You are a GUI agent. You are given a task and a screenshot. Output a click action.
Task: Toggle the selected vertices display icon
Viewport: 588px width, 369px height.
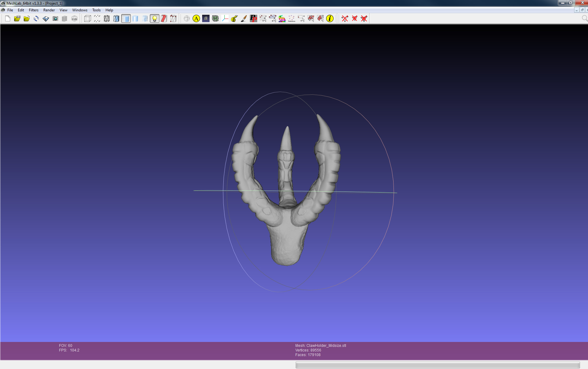pos(173,18)
